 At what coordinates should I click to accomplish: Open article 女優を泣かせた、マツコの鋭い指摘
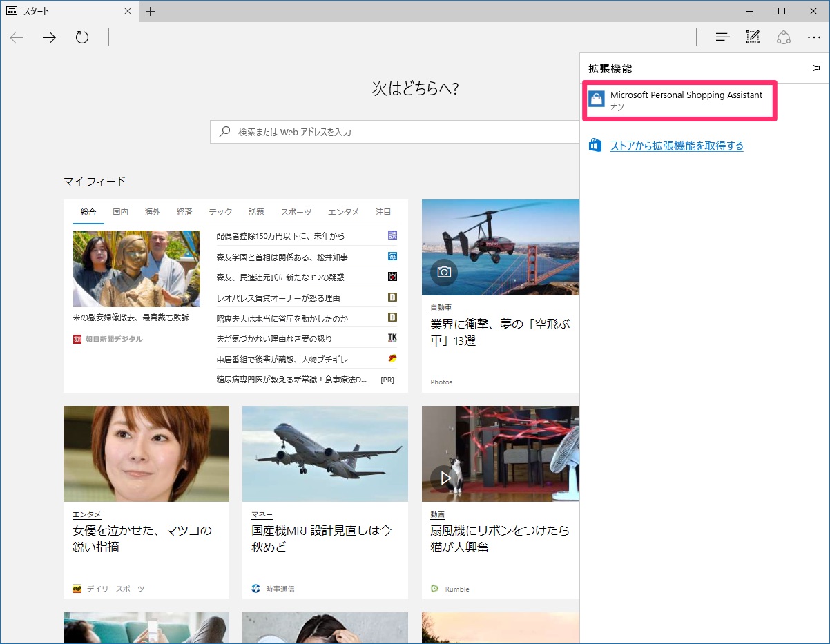pos(142,538)
